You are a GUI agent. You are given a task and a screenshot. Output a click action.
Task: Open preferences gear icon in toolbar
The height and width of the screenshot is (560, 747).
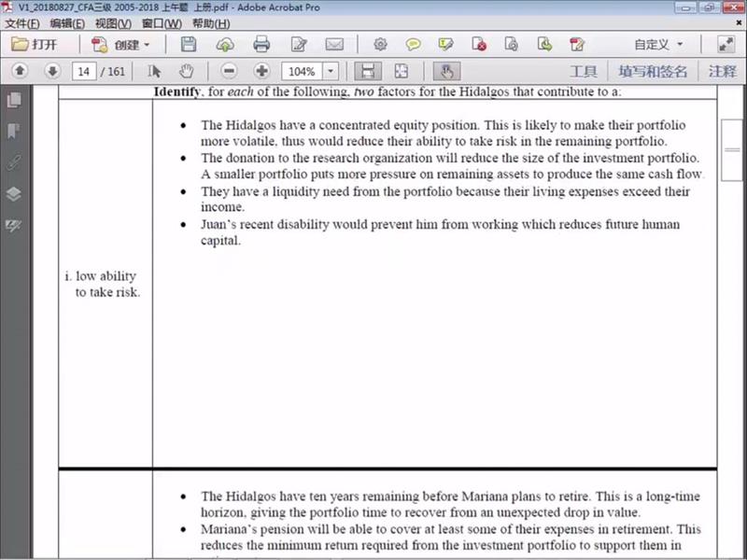tap(380, 45)
